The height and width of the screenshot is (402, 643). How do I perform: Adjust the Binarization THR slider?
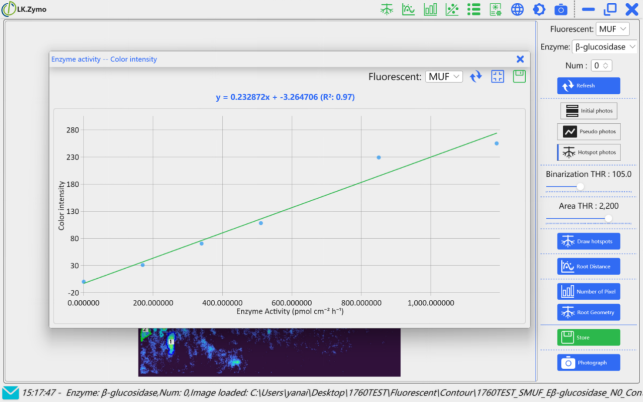(580, 186)
